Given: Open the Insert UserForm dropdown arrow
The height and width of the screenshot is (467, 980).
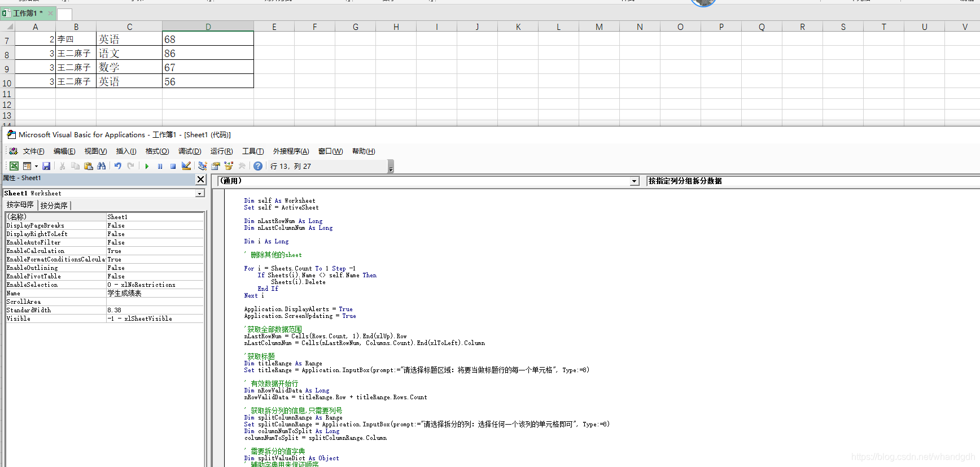Looking at the screenshot, I should tap(36, 166).
